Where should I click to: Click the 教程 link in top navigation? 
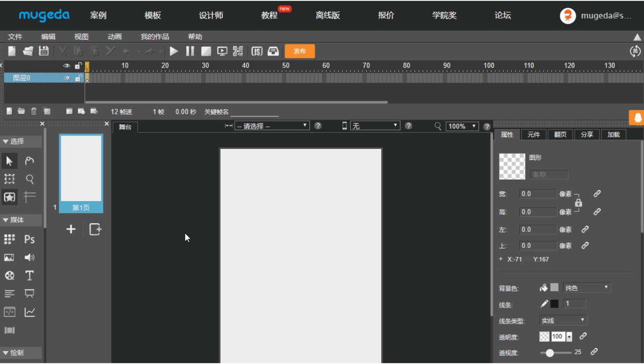pos(269,15)
